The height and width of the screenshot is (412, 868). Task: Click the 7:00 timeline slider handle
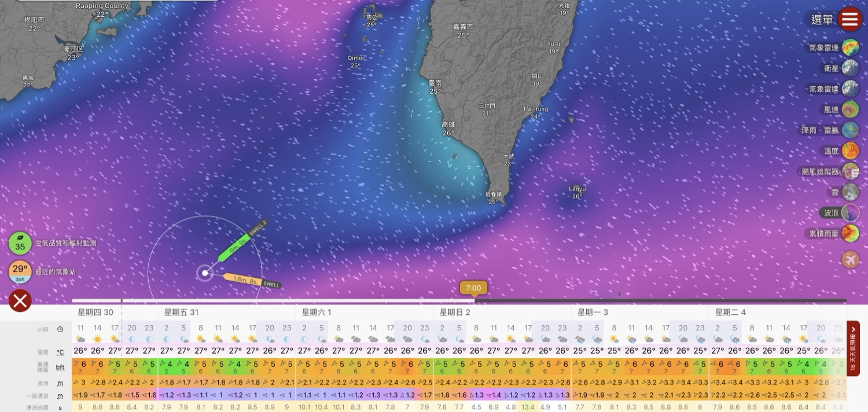point(473,288)
